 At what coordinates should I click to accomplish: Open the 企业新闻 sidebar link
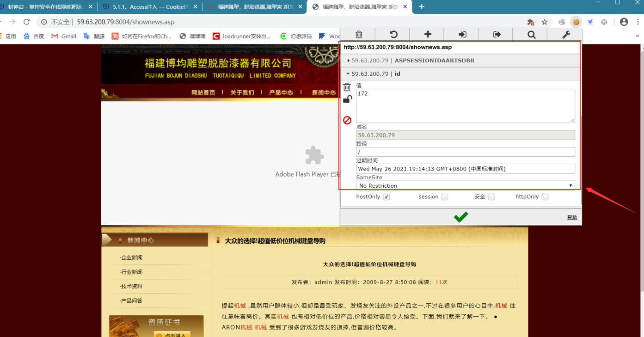(x=131, y=258)
